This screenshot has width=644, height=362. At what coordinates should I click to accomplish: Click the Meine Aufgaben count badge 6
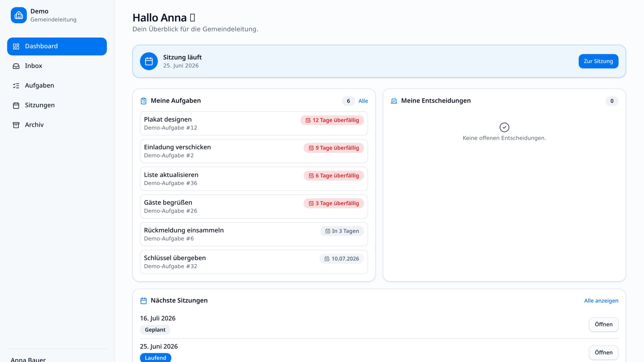[348, 101]
